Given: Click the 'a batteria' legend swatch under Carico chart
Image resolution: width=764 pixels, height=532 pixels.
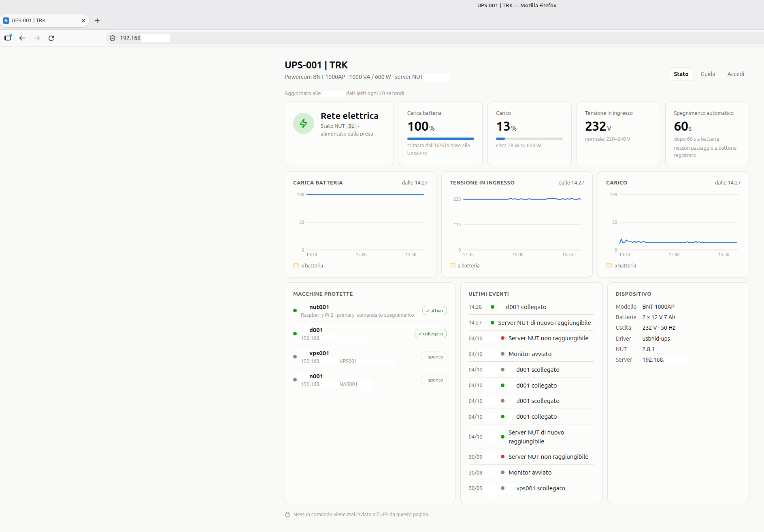Looking at the screenshot, I should coord(609,266).
